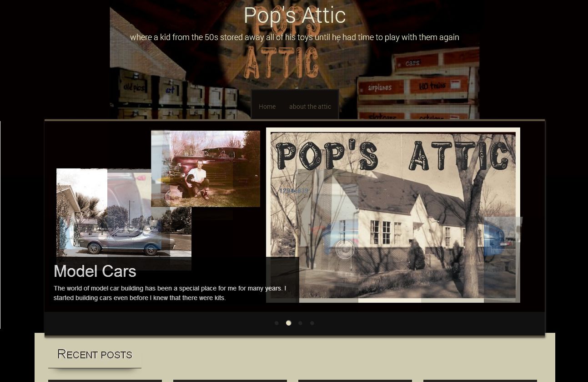Click the "art" box label in header

(x=170, y=90)
